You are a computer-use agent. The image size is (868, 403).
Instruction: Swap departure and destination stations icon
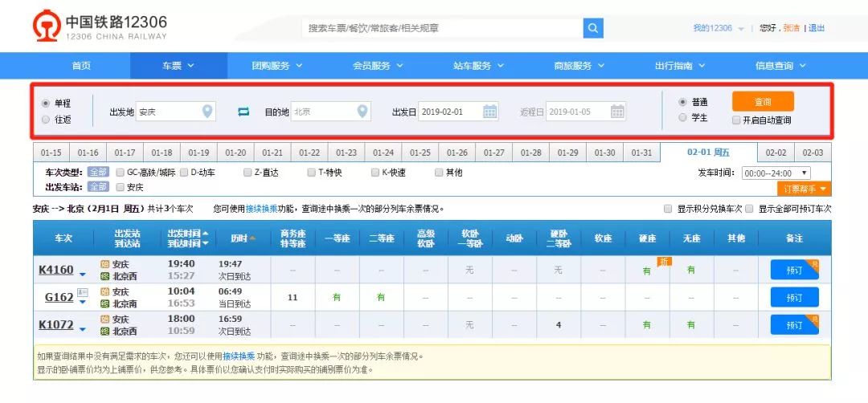pyautogui.click(x=244, y=112)
